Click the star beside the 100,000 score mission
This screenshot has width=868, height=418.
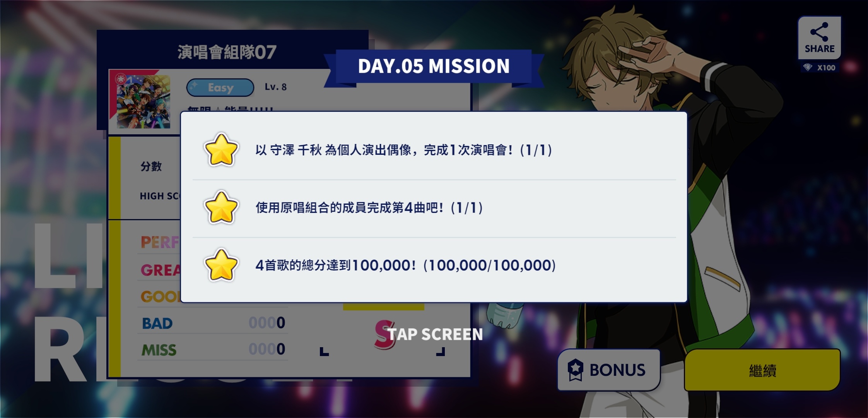221,266
